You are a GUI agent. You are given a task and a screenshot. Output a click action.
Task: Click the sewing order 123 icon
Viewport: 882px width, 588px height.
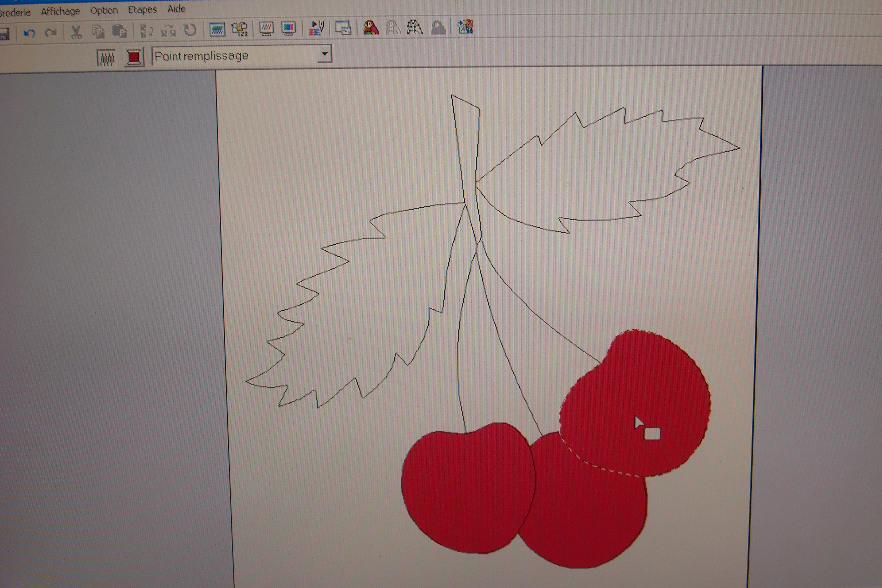pyautogui.click(x=240, y=29)
